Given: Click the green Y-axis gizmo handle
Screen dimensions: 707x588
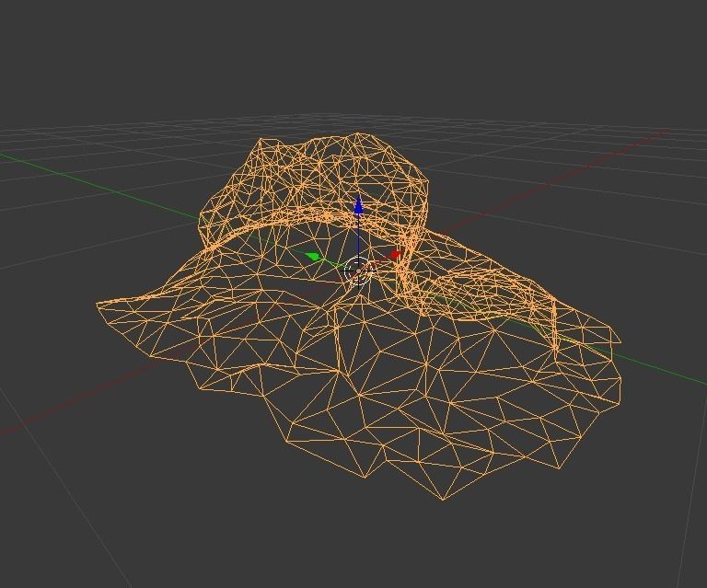Looking at the screenshot, I should coord(312,257).
